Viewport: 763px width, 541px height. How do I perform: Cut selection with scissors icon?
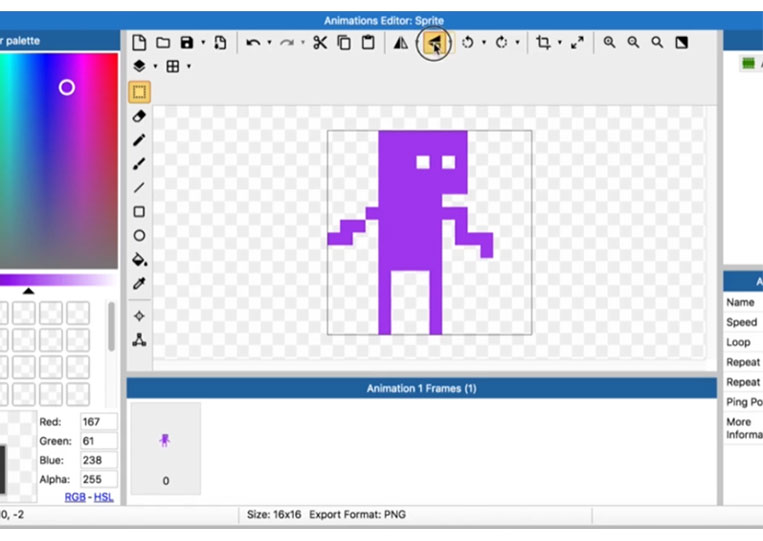[x=320, y=42]
